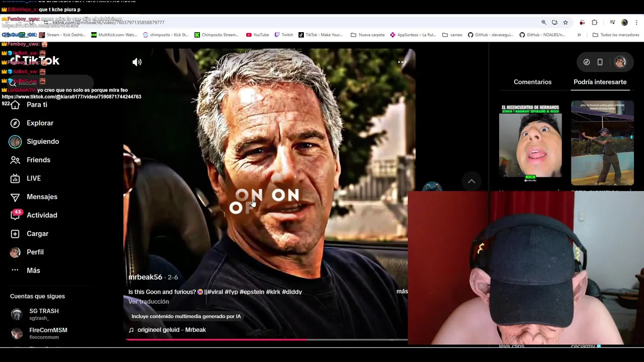Open the chimposito - Kick St... bookmark
The height and width of the screenshot is (362, 644).
click(166, 35)
